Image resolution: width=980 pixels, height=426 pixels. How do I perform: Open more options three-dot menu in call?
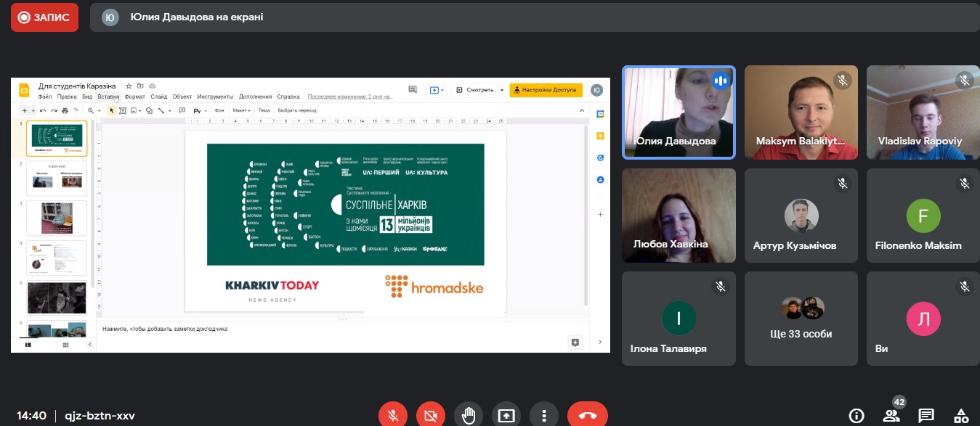(544, 416)
